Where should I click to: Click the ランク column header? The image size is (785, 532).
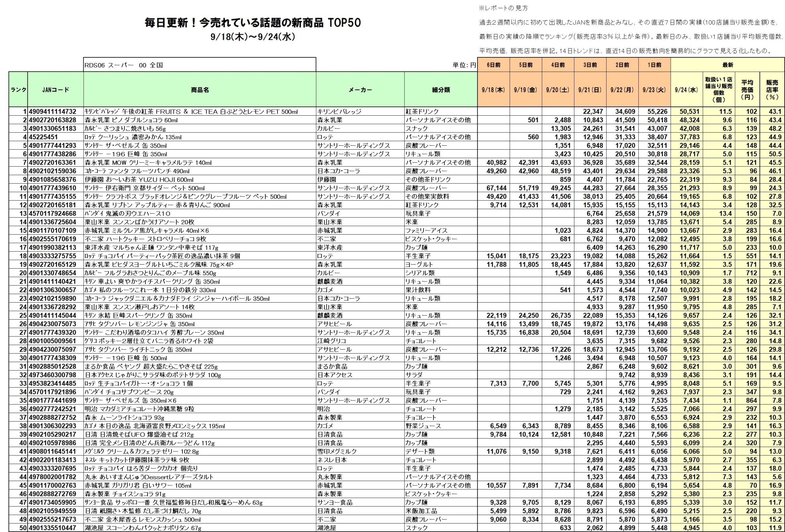point(18,90)
